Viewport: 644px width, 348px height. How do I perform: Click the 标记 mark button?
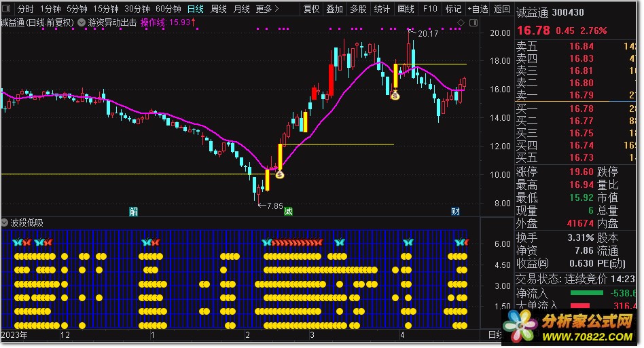click(453, 9)
